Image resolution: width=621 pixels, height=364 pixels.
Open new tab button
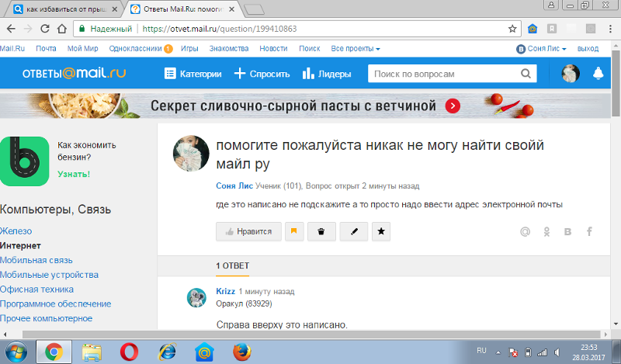coord(254,10)
